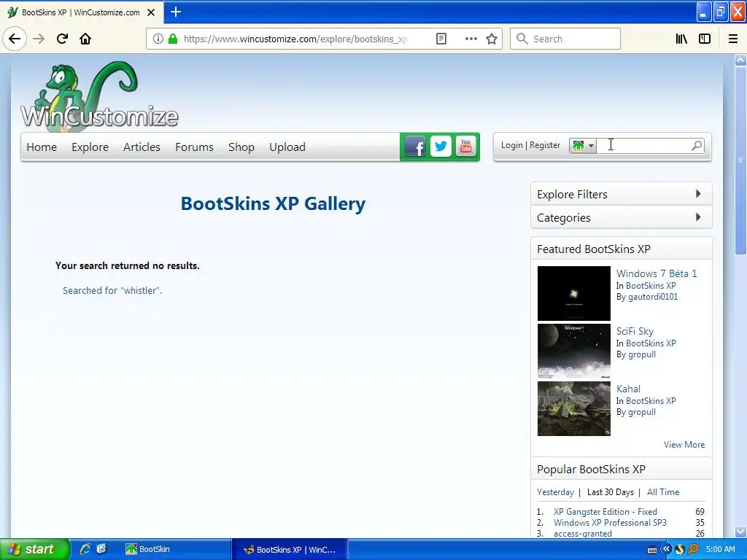747x560 pixels.
Task: Open author gautordi0101 profile
Action: tap(653, 297)
